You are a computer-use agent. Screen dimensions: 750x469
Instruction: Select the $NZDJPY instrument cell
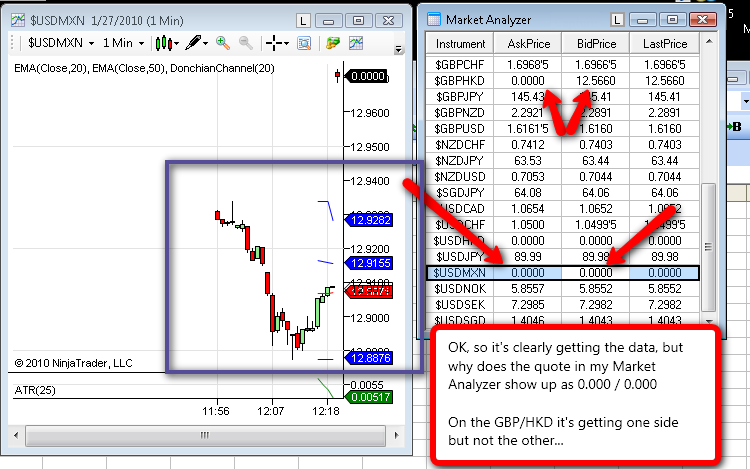460,161
